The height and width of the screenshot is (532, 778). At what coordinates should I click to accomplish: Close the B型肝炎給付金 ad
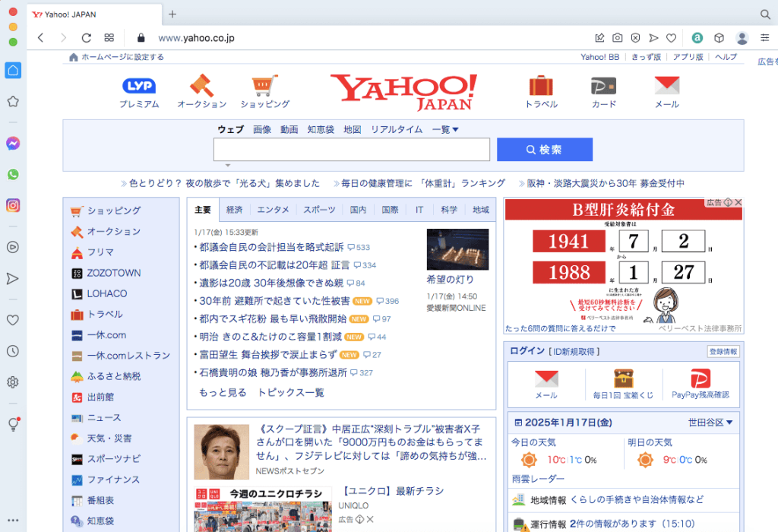[738, 202]
